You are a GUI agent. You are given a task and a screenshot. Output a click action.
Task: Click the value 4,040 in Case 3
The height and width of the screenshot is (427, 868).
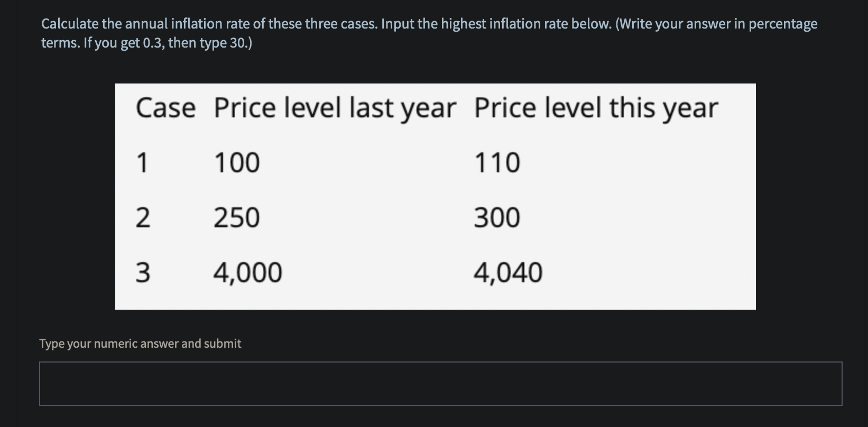(508, 272)
